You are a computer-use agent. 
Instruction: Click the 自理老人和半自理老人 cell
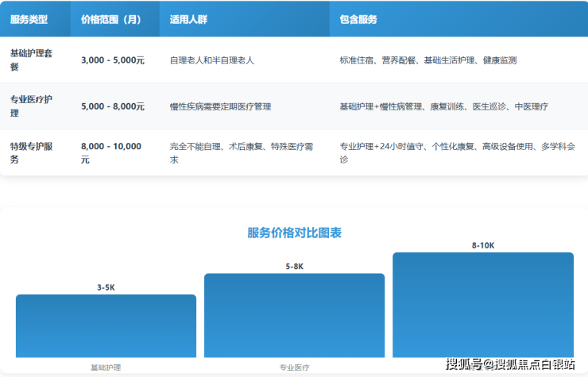coord(212,60)
